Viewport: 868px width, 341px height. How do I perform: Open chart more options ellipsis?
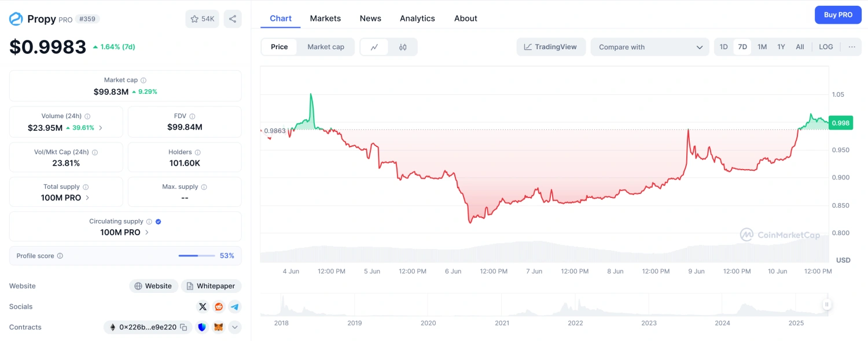[852, 47]
